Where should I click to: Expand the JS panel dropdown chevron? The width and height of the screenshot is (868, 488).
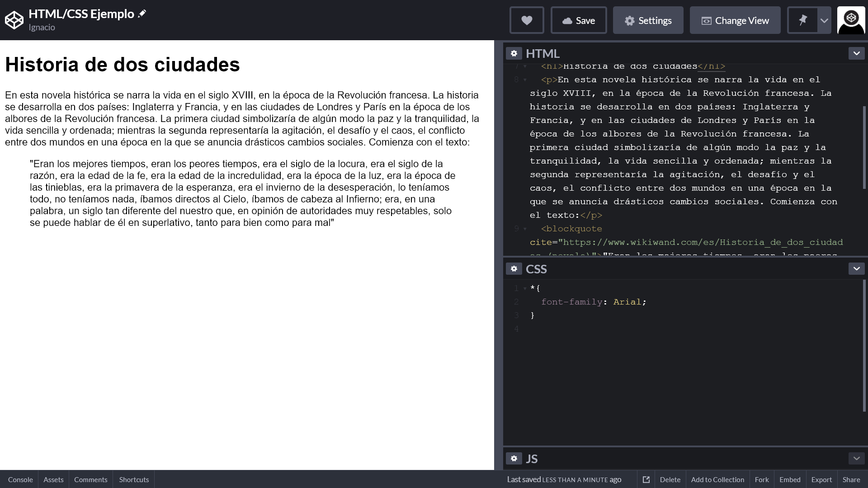point(856,459)
